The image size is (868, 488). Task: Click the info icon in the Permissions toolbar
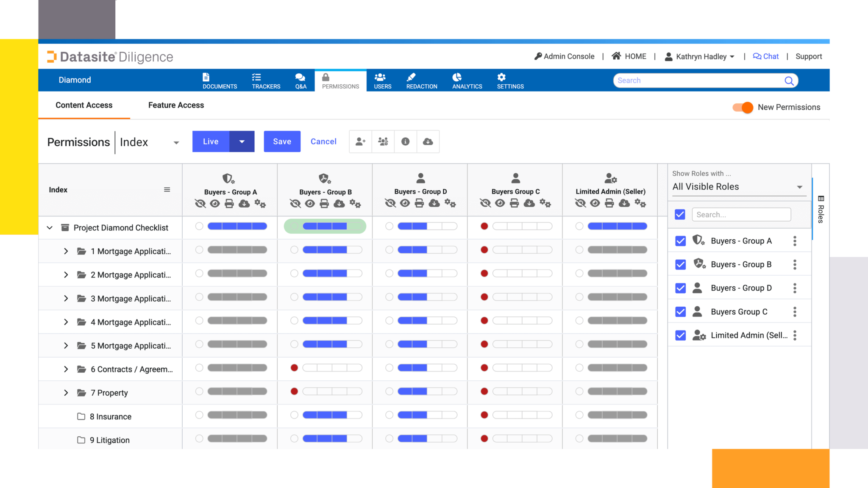coord(405,141)
